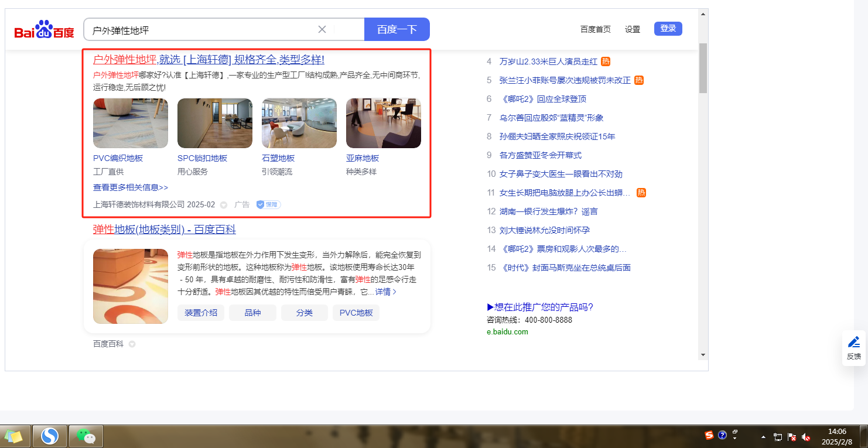Expand the dropdown arrow beside 2025-02
The height and width of the screenshot is (448, 868).
point(223,205)
